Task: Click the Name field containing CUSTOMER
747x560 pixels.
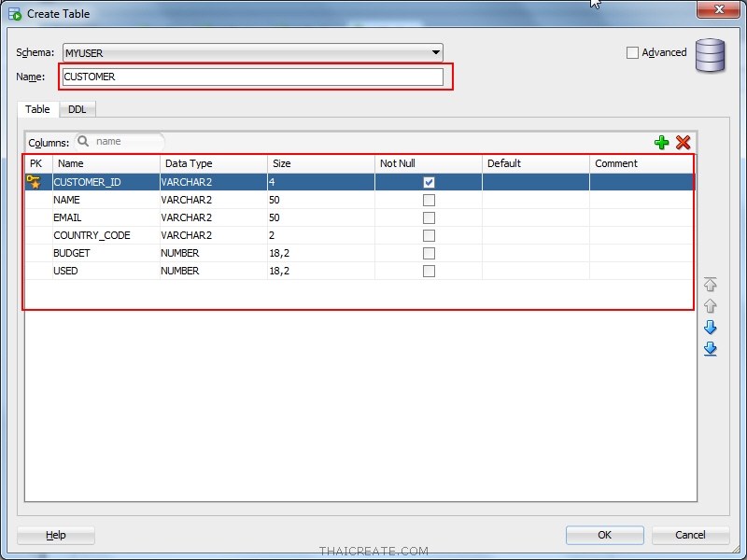Action: [252, 77]
